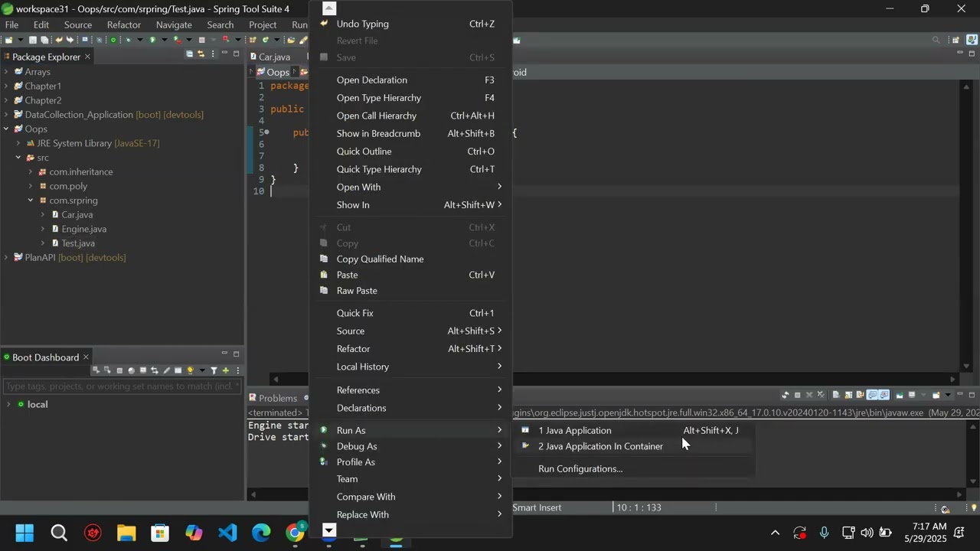Screen dimensions: 980x551
Task: Open the Navigate menu in menu bar
Action: 174,24
